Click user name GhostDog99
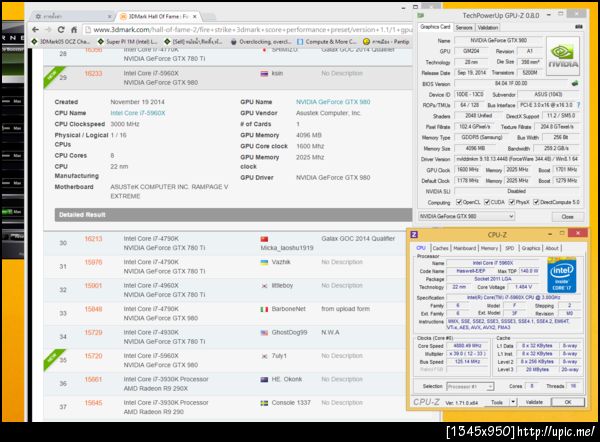Viewport: 600px width, 442px height. (x=289, y=332)
